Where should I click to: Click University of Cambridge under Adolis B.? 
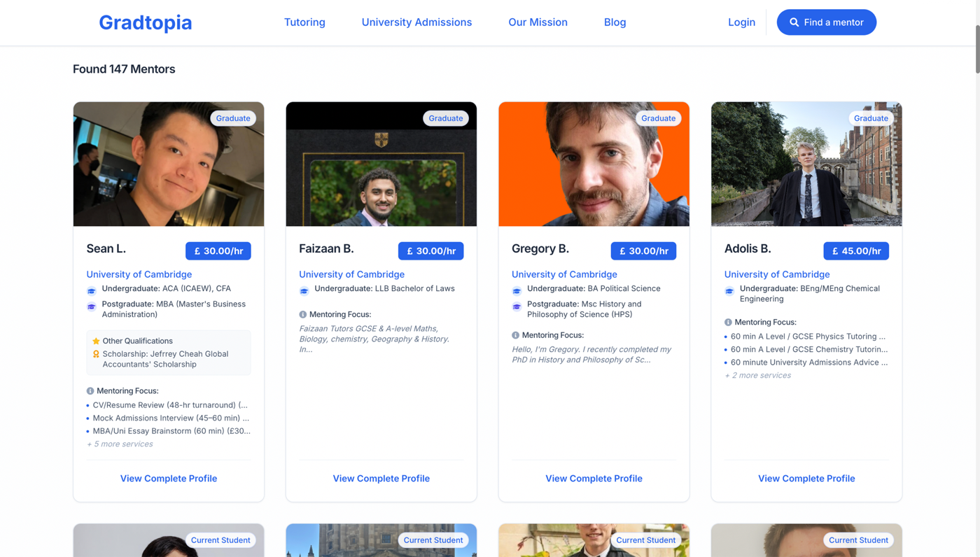(777, 274)
